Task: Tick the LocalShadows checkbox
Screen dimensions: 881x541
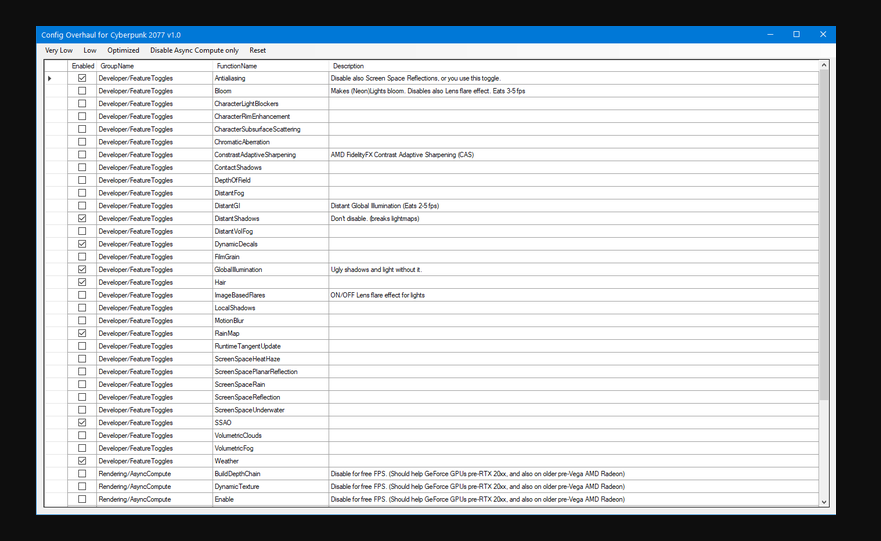Action: click(x=82, y=308)
